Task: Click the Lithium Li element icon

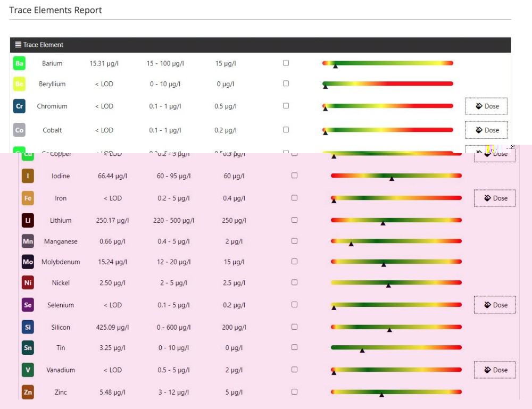Action: tap(28, 220)
